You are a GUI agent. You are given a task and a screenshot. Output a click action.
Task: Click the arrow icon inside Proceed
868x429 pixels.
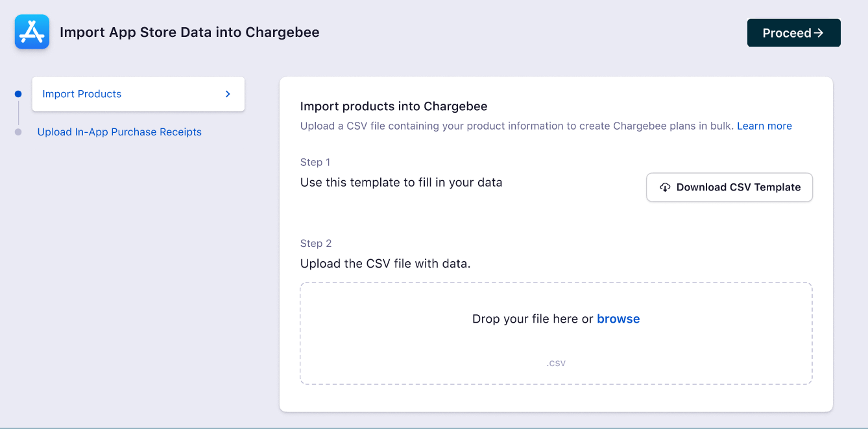819,33
